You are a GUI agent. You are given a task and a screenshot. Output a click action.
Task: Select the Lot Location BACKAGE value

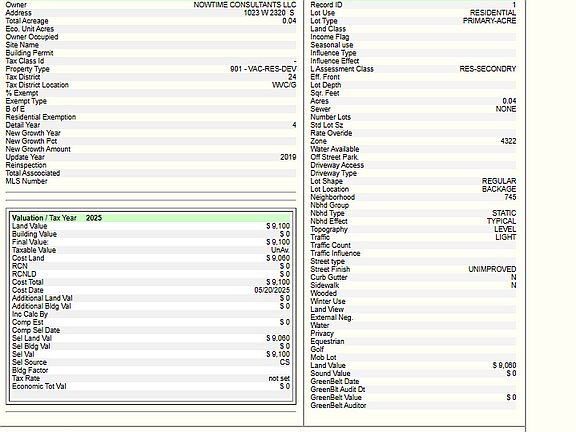(x=499, y=189)
